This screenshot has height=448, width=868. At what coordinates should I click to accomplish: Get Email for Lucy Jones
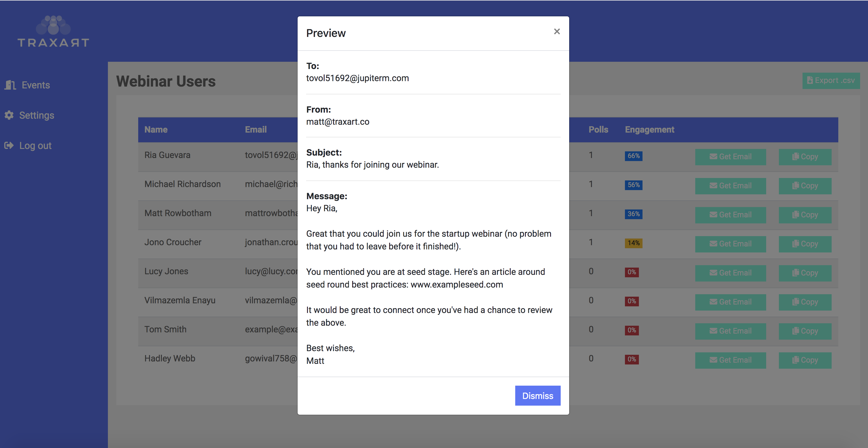coord(730,273)
